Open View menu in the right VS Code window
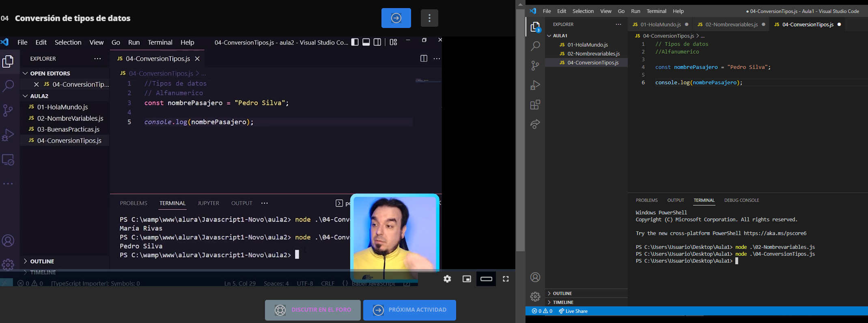 [606, 11]
